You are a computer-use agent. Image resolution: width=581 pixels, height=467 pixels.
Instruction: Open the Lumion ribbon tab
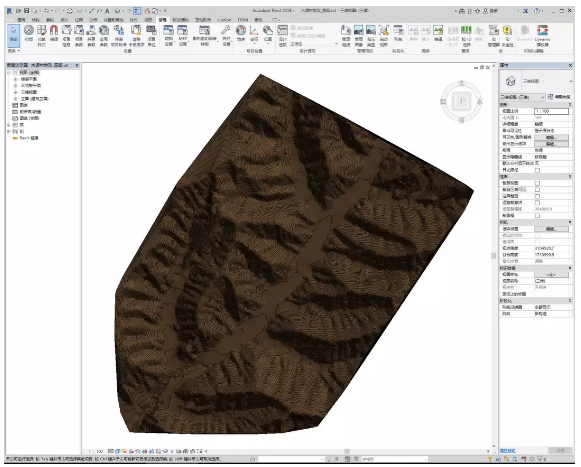(x=224, y=20)
